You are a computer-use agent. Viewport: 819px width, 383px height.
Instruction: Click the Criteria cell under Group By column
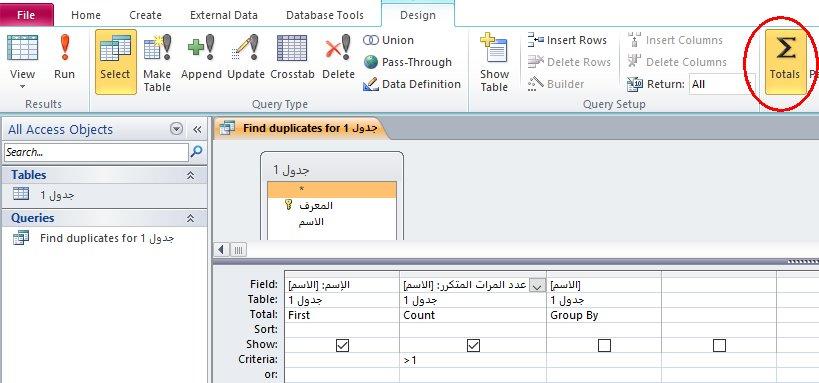tap(604, 361)
